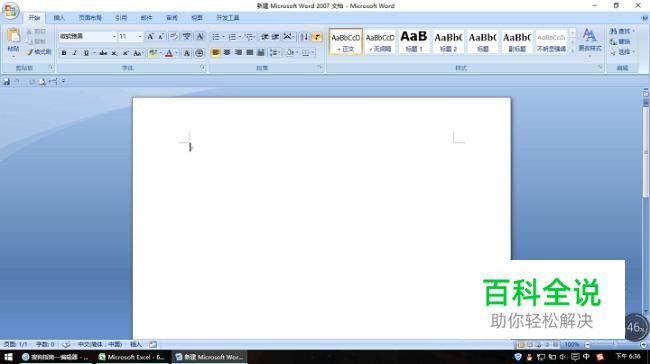
Task: Click print preview icon in quick access toolbar
Action: (x=42, y=82)
